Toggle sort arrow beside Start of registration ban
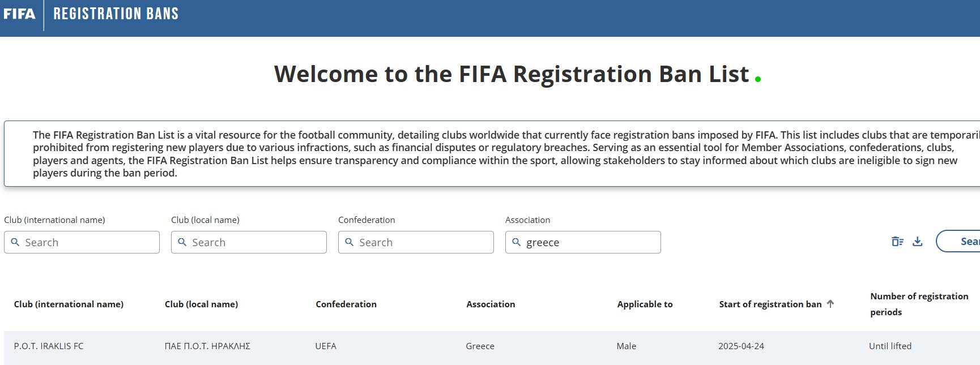The height and width of the screenshot is (365, 980). pos(830,304)
